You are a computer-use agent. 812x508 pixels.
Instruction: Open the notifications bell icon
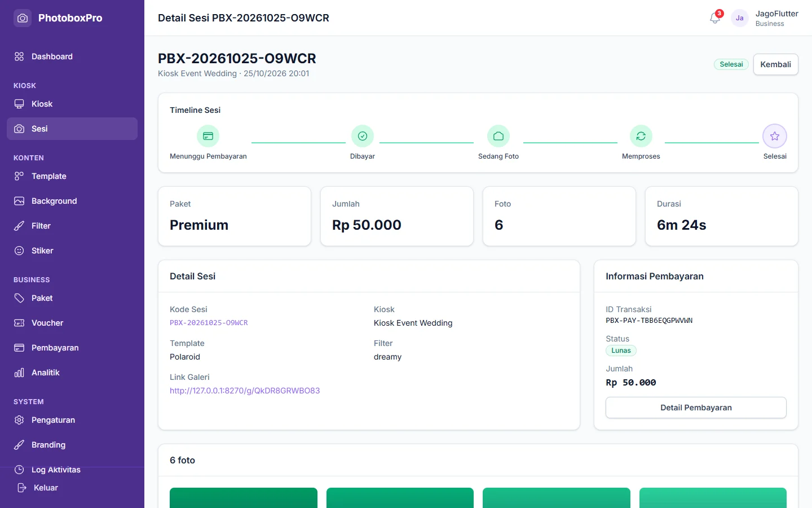point(715,18)
